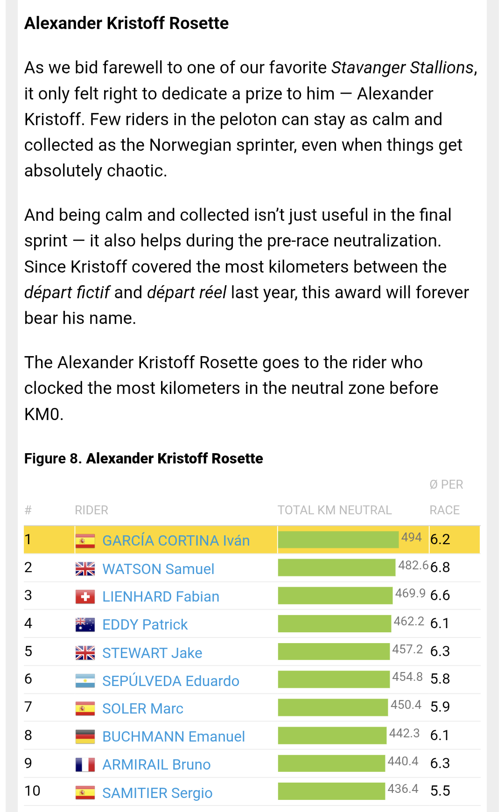
Task: Click the British flag next to Watson Samuel
Action: click(x=85, y=569)
